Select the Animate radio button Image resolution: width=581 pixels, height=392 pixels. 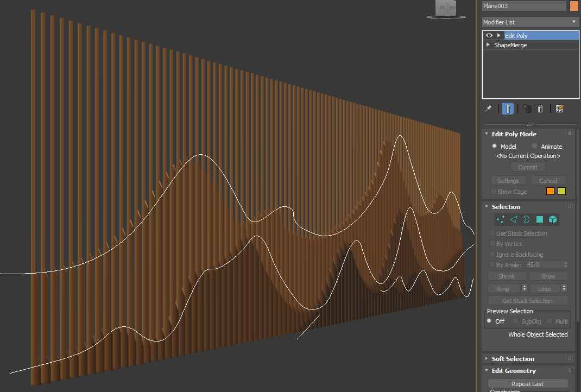click(534, 146)
